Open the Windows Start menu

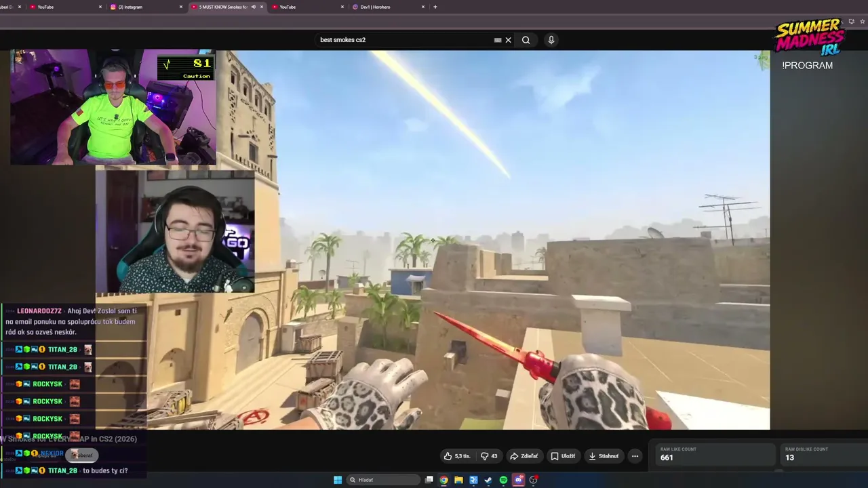[338, 480]
